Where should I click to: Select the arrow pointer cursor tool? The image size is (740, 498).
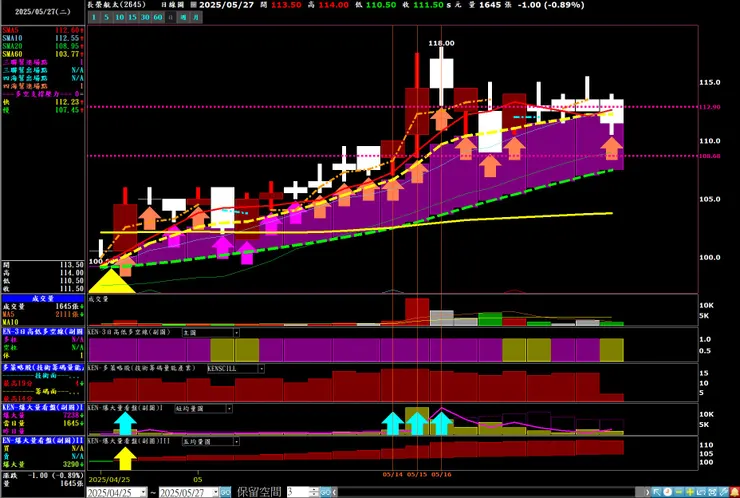657,492
